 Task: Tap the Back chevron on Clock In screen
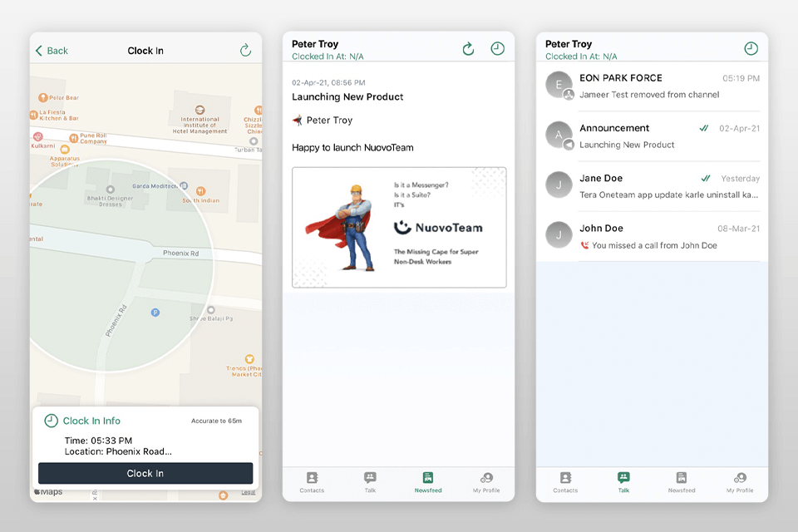[40, 51]
